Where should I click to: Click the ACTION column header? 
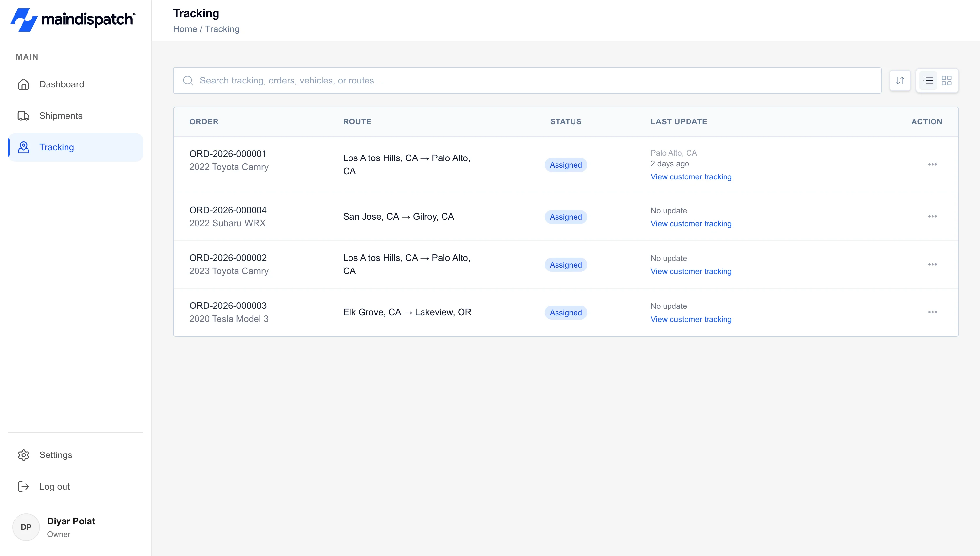click(x=927, y=121)
